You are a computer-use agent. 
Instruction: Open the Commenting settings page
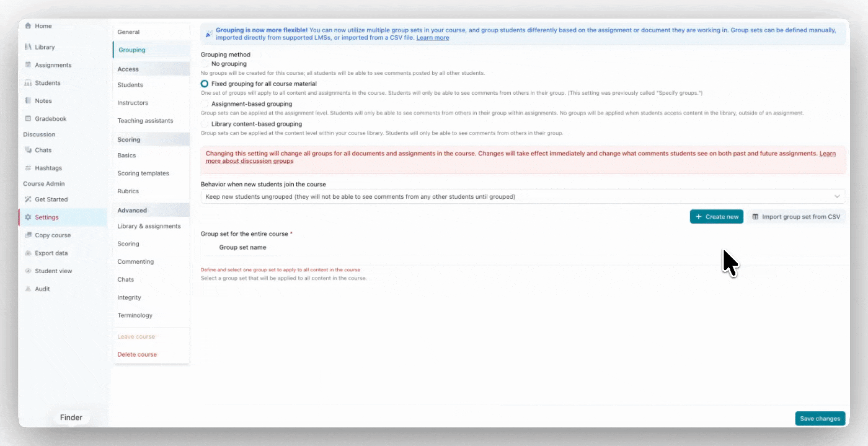click(x=135, y=262)
